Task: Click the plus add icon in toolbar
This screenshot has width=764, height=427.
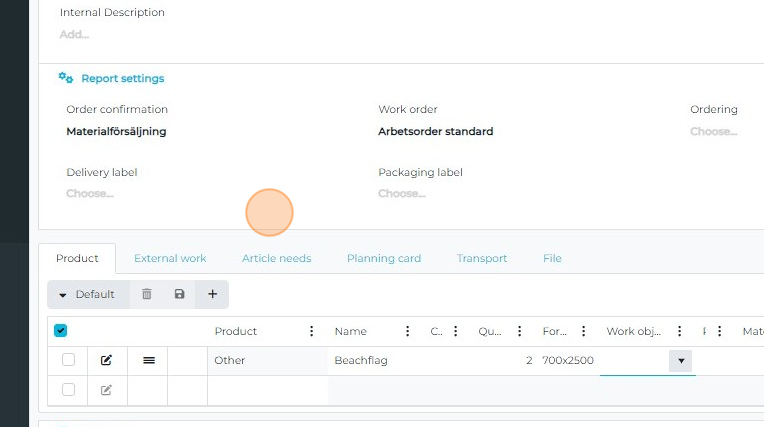Action: 212,294
